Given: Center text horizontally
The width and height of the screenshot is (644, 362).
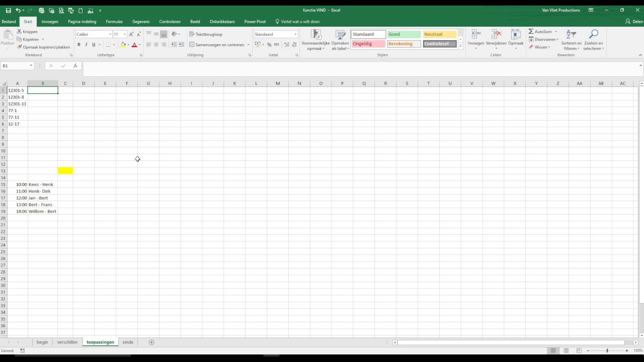Looking at the screenshot, I should tap(156, 45).
